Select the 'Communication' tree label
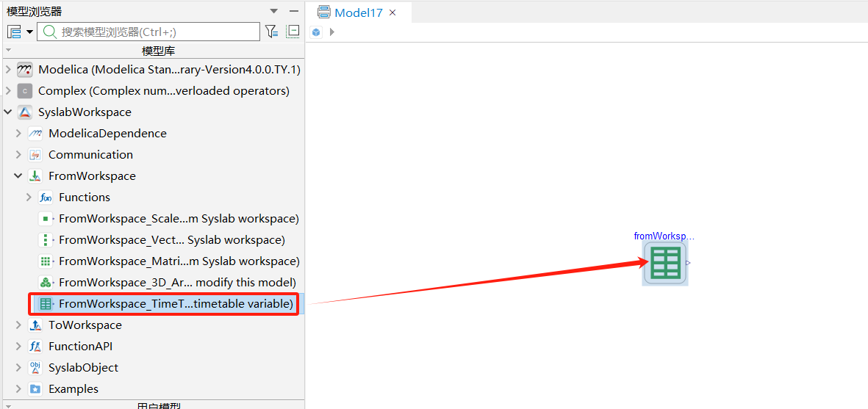 (91, 155)
